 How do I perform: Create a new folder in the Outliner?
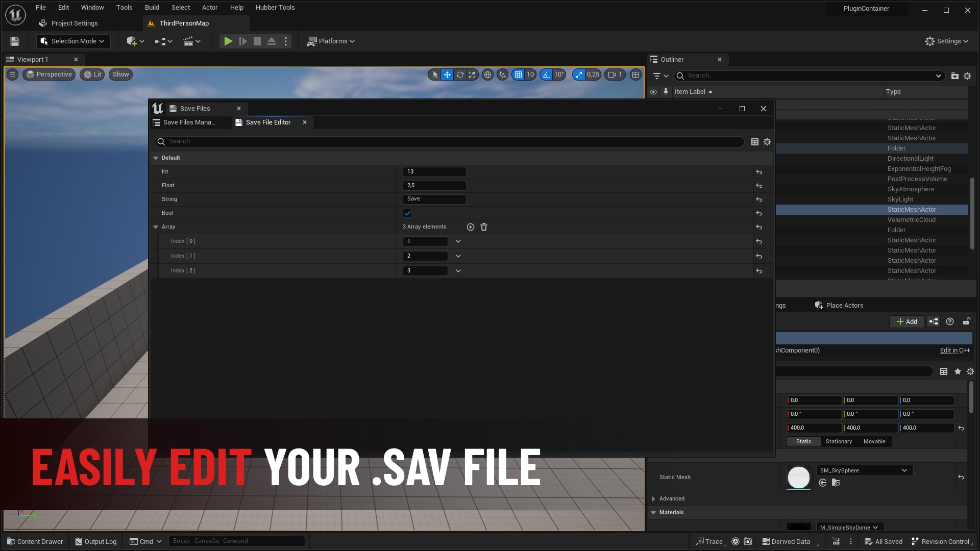pyautogui.click(x=954, y=76)
